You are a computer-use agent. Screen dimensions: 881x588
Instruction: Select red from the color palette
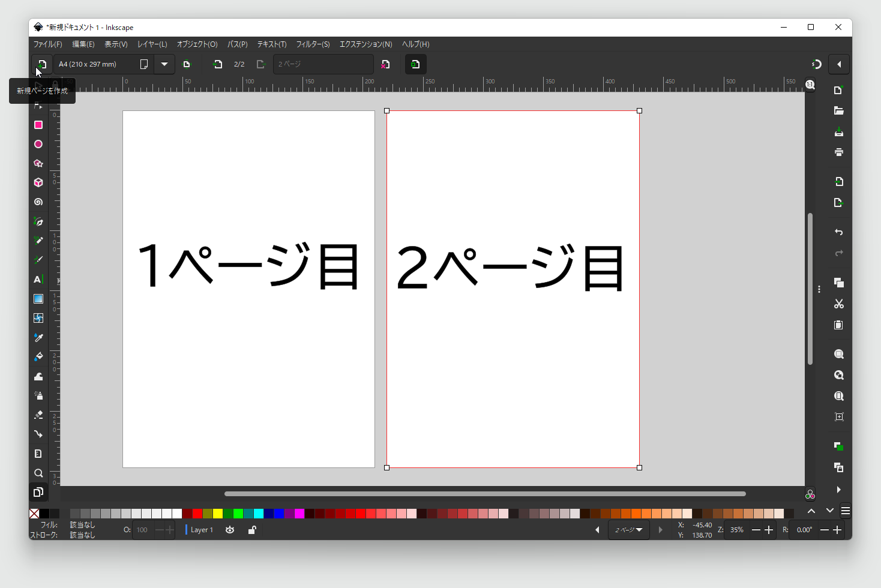[x=197, y=514]
